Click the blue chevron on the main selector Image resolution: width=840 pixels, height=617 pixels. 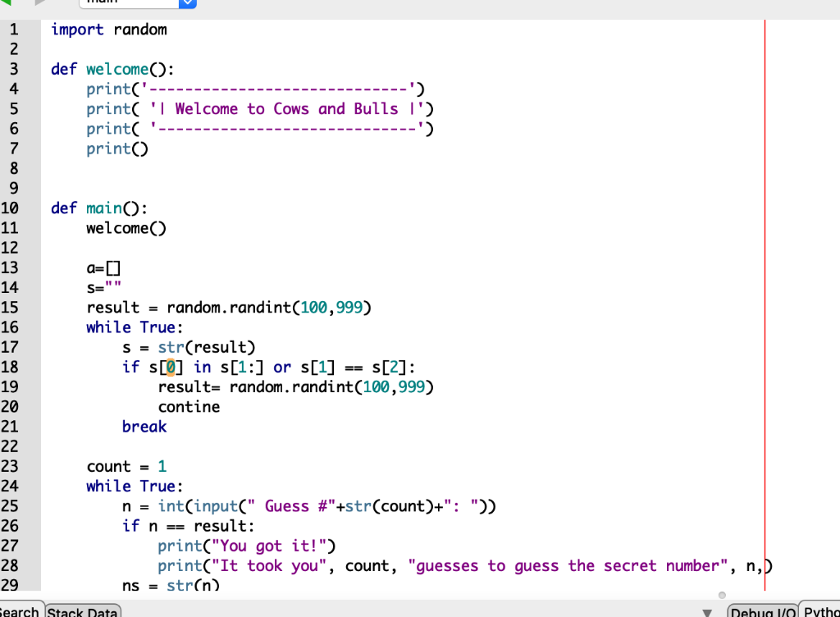point(187,4)
